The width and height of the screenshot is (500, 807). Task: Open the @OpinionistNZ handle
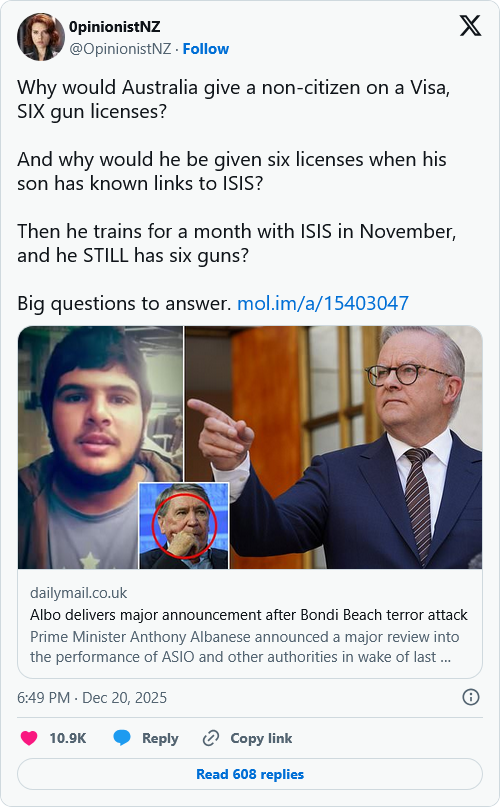(x=120, y=49)
